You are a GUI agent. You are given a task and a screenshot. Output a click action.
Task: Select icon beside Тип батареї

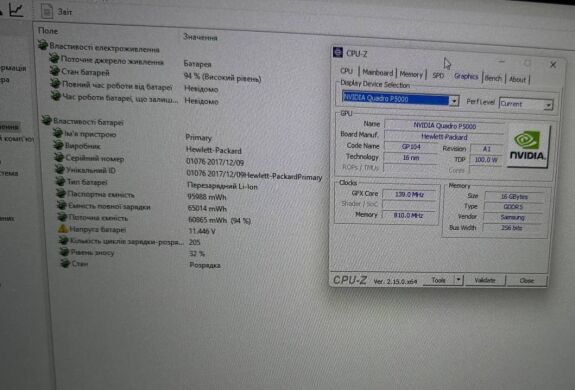tap(61, 181)
